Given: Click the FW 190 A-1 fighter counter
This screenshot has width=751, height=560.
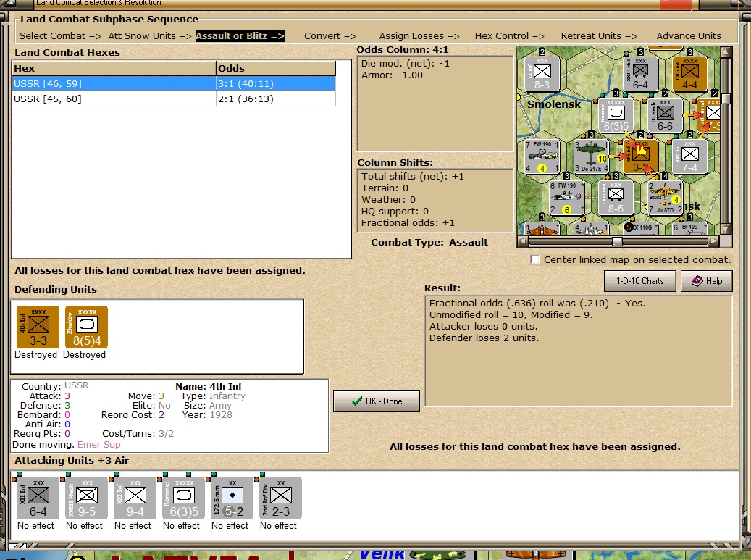Looking at the screenshot, I should (566, 198).
